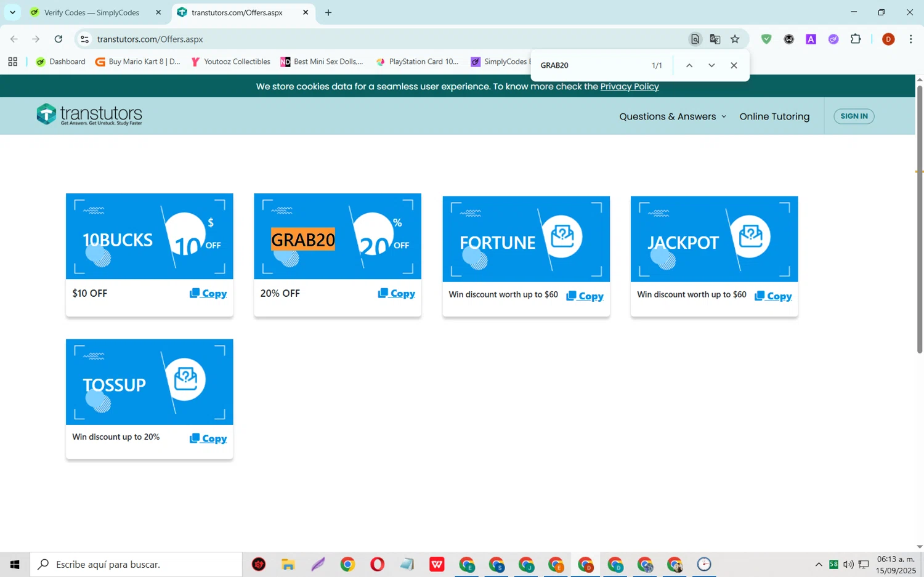Open the taskbar clock app icon

coord(704,564)
